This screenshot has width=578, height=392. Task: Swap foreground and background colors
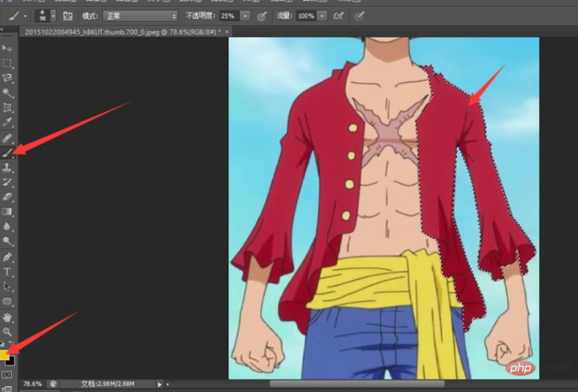click(x=11, y=344)
